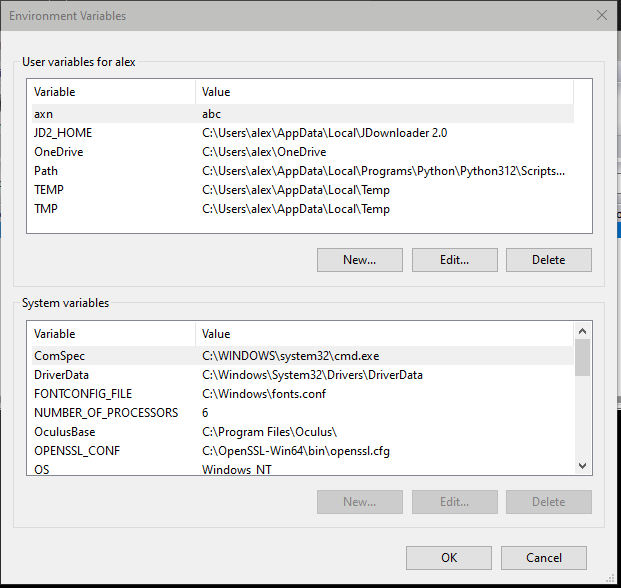Click the system variables scrollbar thumb
Screen dimensions: 621x588
(582, 358)
